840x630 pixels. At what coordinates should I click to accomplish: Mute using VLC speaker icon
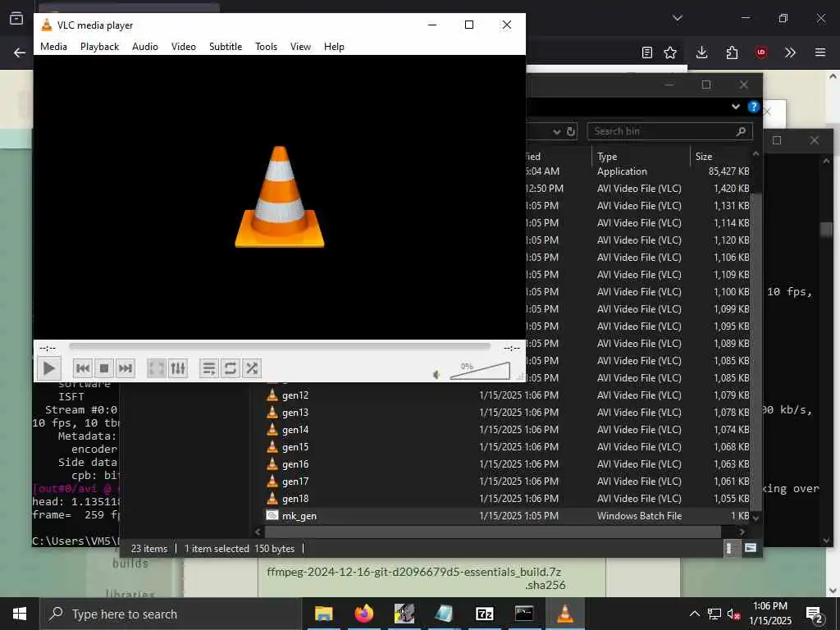coord(436,374)
